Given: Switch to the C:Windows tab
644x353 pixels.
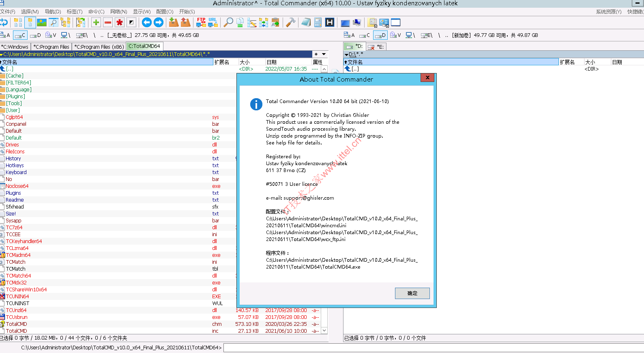Looking at the screenshot, I should click(15, 47).
